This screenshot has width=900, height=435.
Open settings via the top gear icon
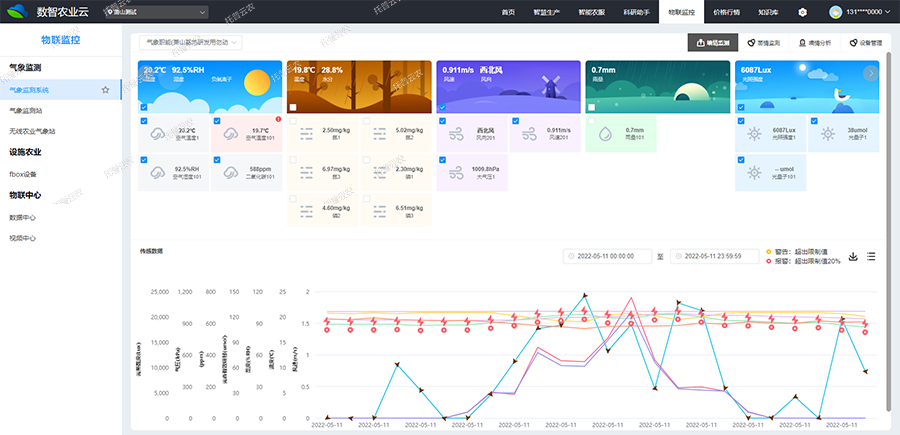tap(802, 11)
